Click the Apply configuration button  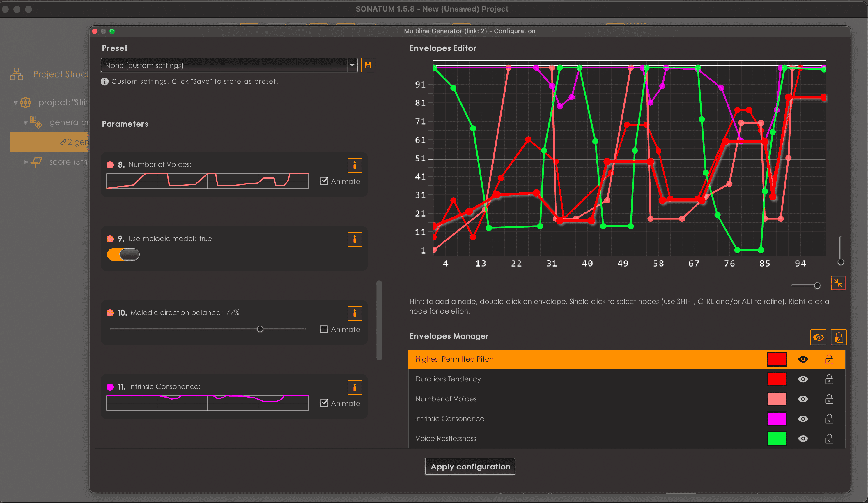coord(470,467)
